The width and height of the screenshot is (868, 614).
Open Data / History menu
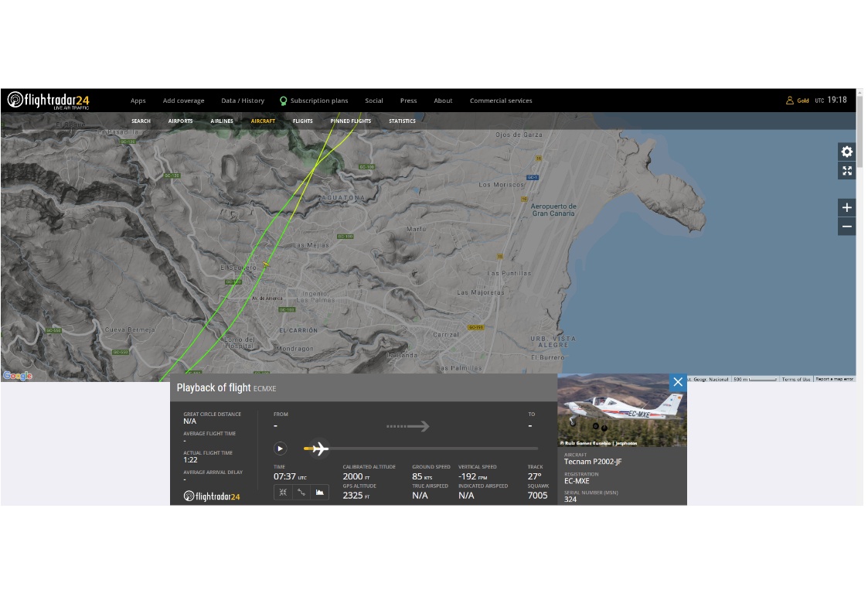243,101
